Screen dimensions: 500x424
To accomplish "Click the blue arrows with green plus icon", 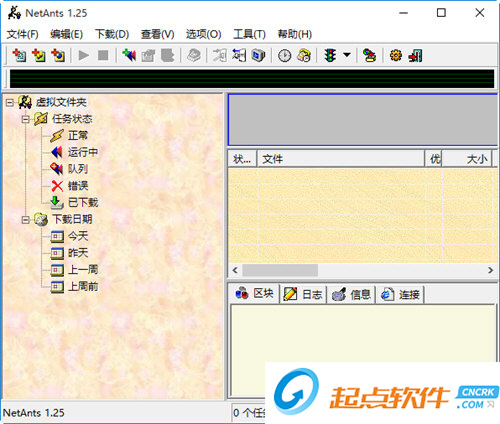I will point(129,55).
